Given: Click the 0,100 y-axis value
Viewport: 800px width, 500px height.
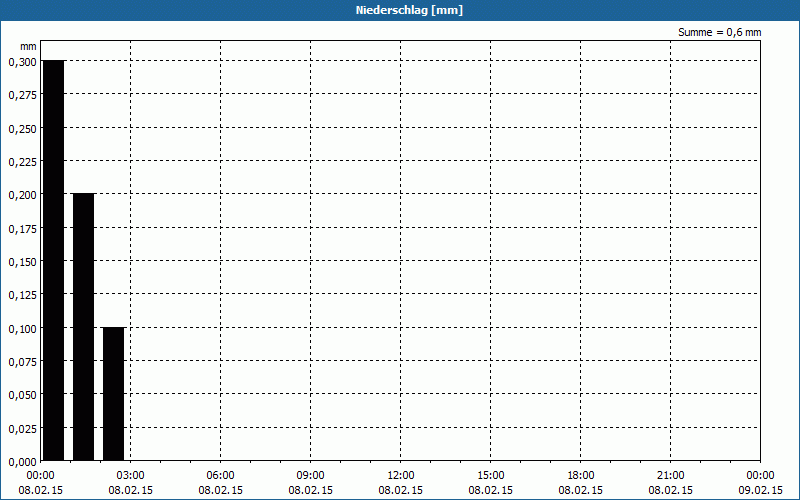Looking at the screenshot, I should coord(23,329).
